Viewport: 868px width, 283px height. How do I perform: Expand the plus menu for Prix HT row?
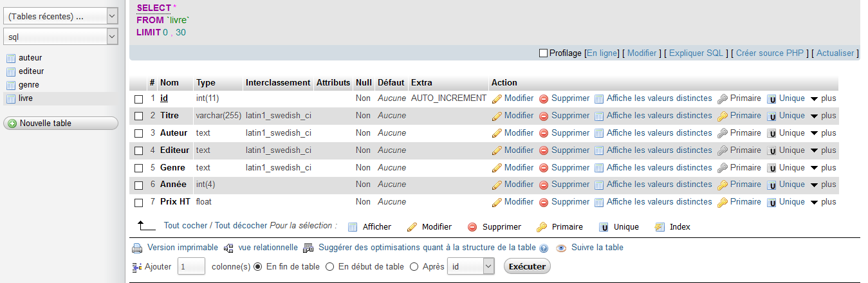pyautogui.click(x=823, y=202)
